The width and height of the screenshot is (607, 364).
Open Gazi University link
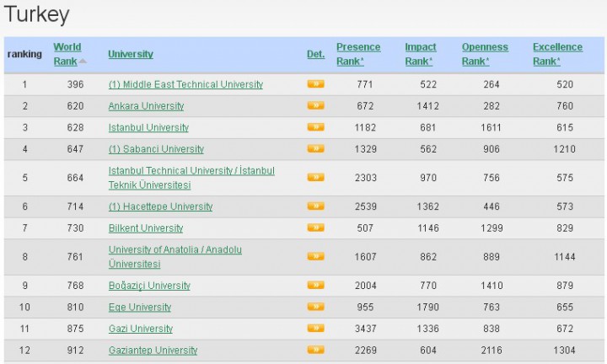coord(140,329)
